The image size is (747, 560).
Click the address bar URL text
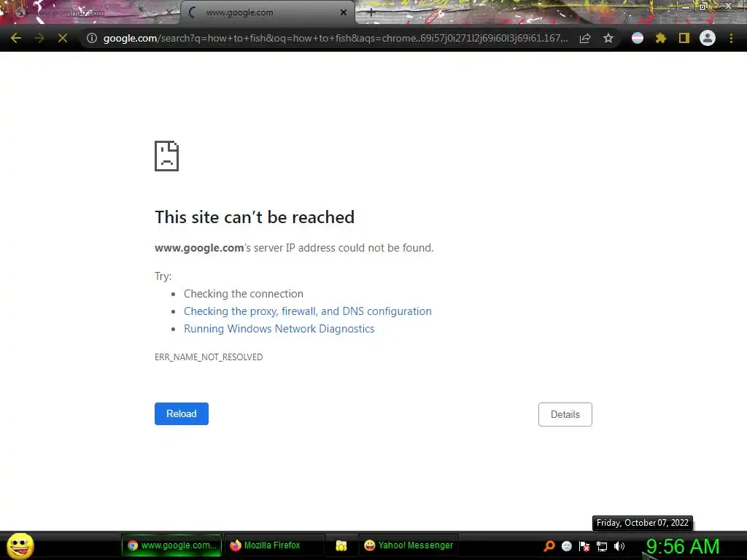coord(336,38)
